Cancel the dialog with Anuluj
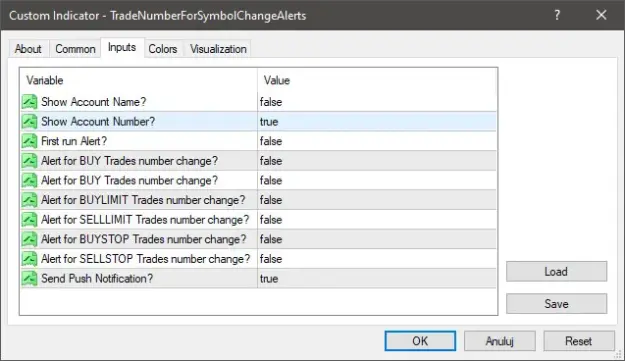 tap(499, 341)
